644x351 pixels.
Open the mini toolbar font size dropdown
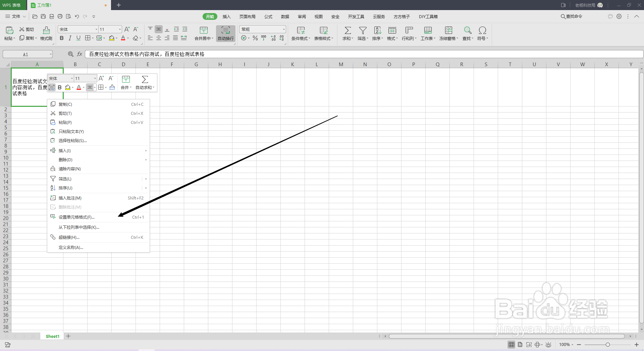click(95, 79)
